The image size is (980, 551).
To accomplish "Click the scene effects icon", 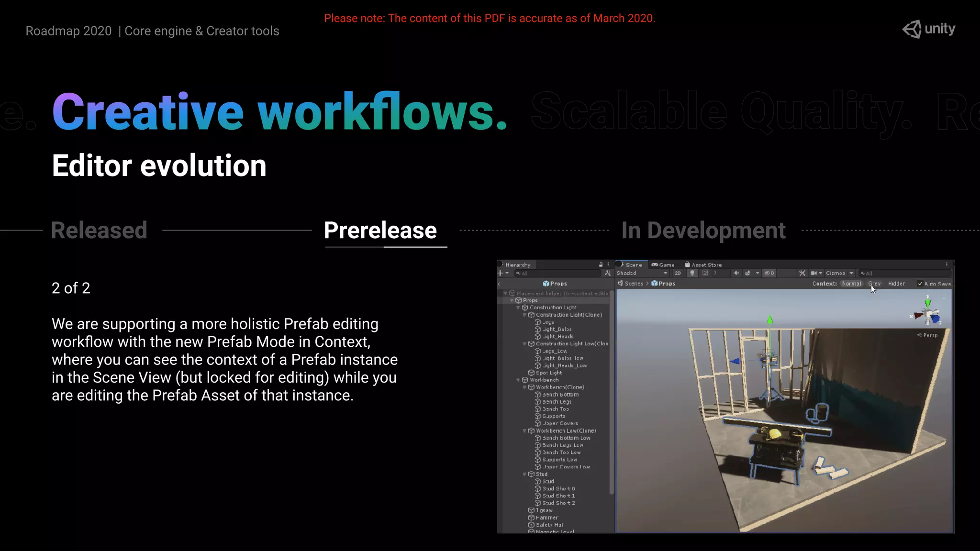I will (747, 273).
